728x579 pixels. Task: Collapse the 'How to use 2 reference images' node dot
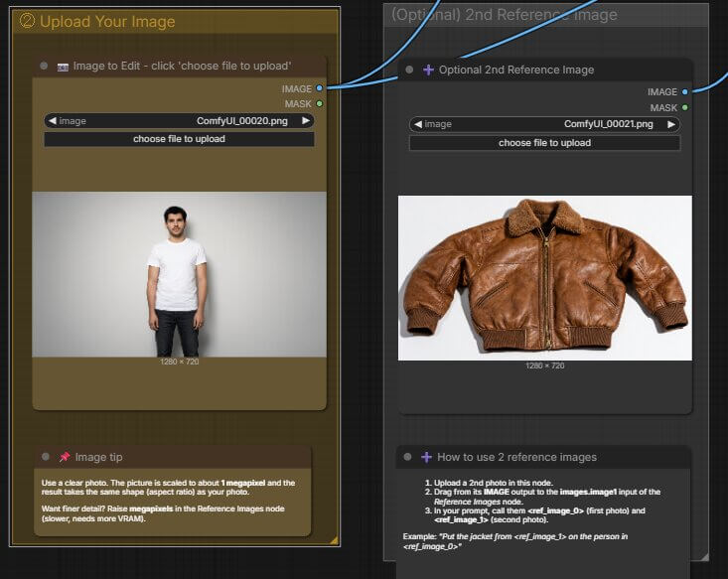click(x=407, y=457)
